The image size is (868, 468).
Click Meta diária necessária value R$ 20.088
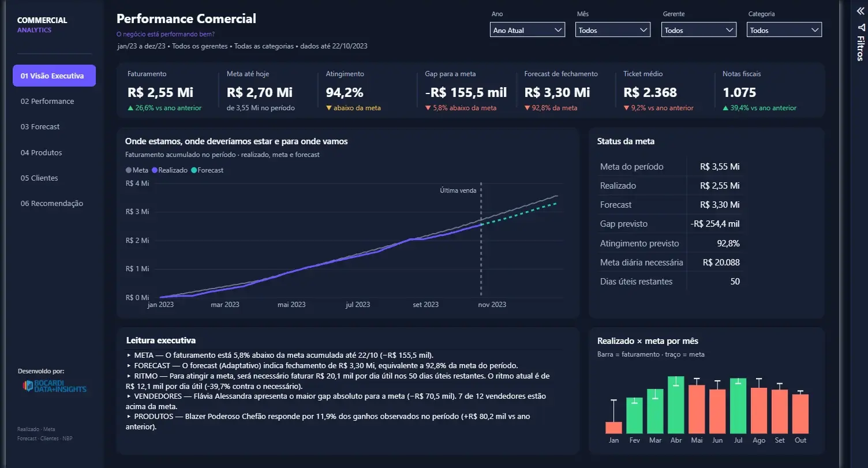coord(721,262)
